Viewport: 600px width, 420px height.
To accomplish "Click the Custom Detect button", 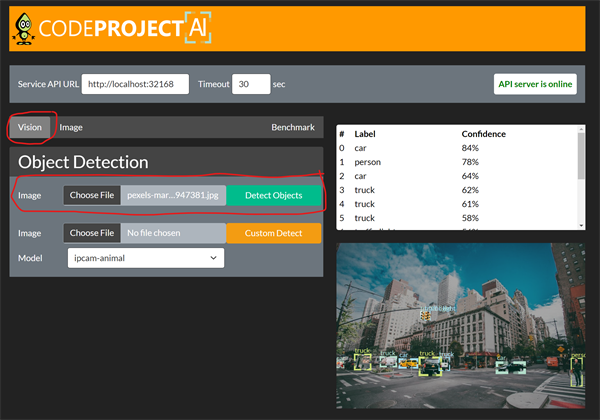I will coord(274,233).
